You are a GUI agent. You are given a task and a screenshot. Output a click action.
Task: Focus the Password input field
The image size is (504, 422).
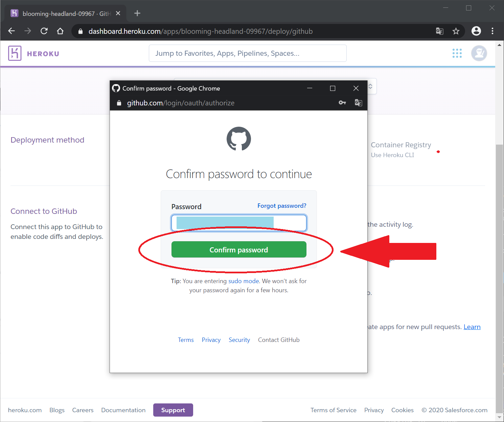(239, 223)
